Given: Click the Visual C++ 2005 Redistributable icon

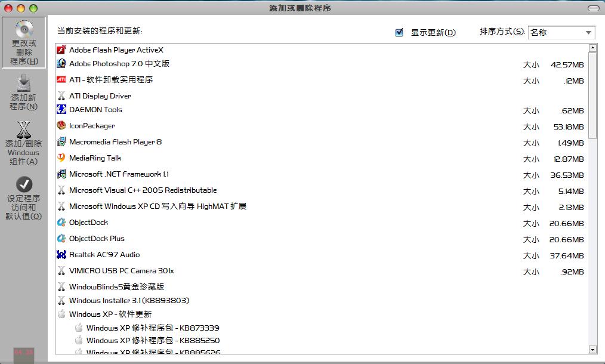Looking at the screenshot, I should pyautogui.click(x=61, y=190).
